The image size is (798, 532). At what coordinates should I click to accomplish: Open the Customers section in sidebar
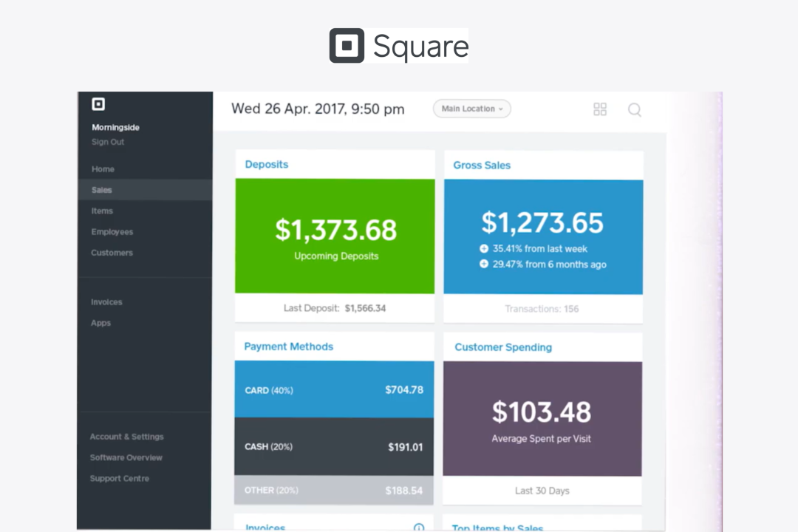point(112,253)
